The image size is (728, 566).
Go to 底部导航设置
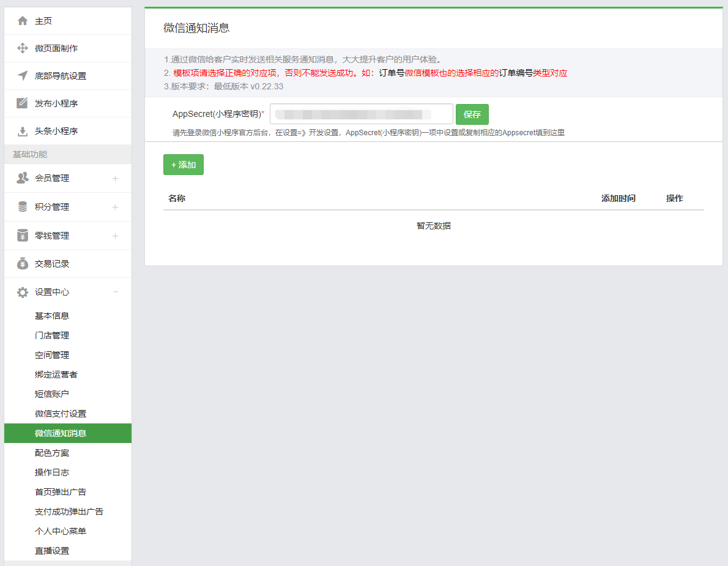[x=68, y=76]
